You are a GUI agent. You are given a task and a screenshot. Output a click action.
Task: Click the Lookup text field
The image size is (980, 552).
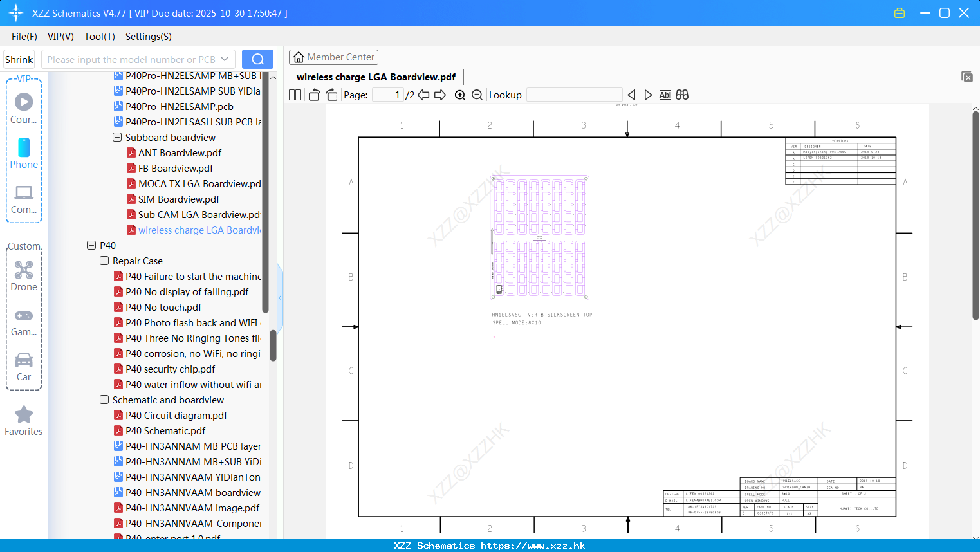click(x=574, y=95)
